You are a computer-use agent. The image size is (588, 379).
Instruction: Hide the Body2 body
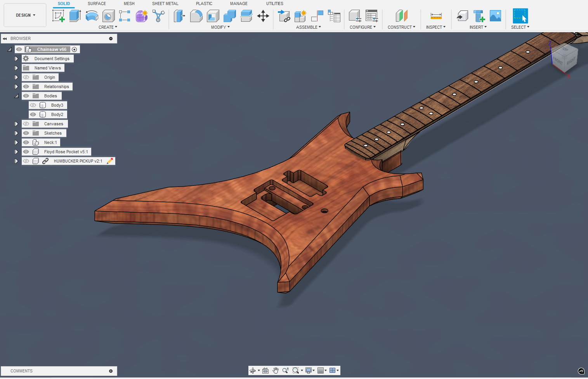click(x=33, y=114)
